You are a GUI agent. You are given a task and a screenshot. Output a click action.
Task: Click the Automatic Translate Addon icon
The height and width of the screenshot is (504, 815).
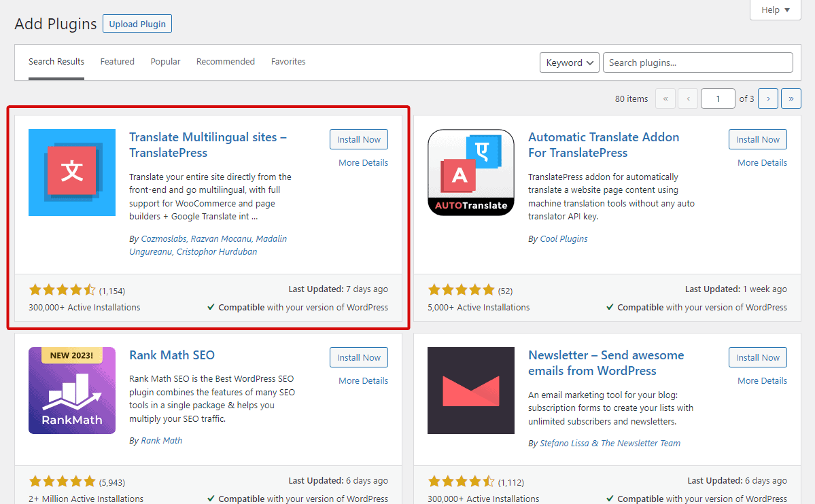click(x=470, y=173)
